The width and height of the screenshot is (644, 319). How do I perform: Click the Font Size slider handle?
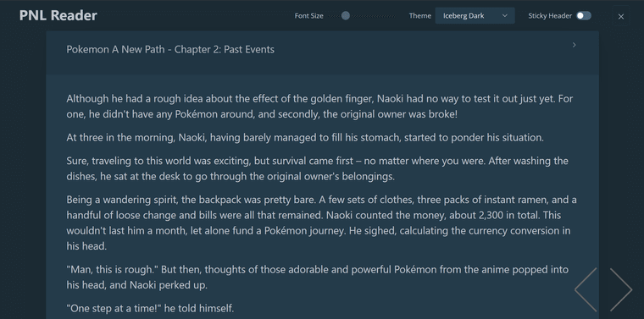[346, 15]
